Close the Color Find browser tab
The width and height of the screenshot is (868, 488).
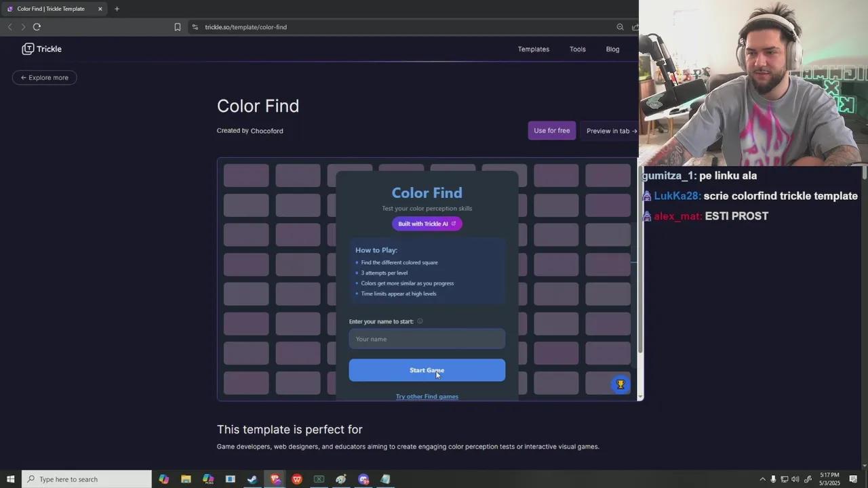pos(100,9)
